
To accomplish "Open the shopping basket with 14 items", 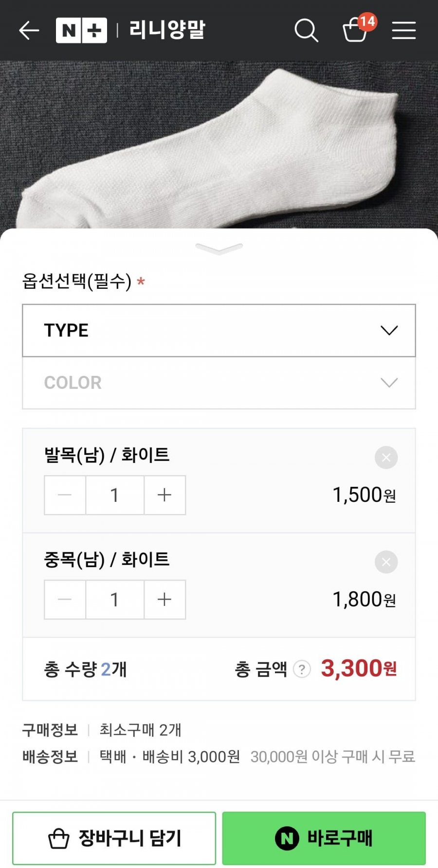I will [x=356, y=30].
